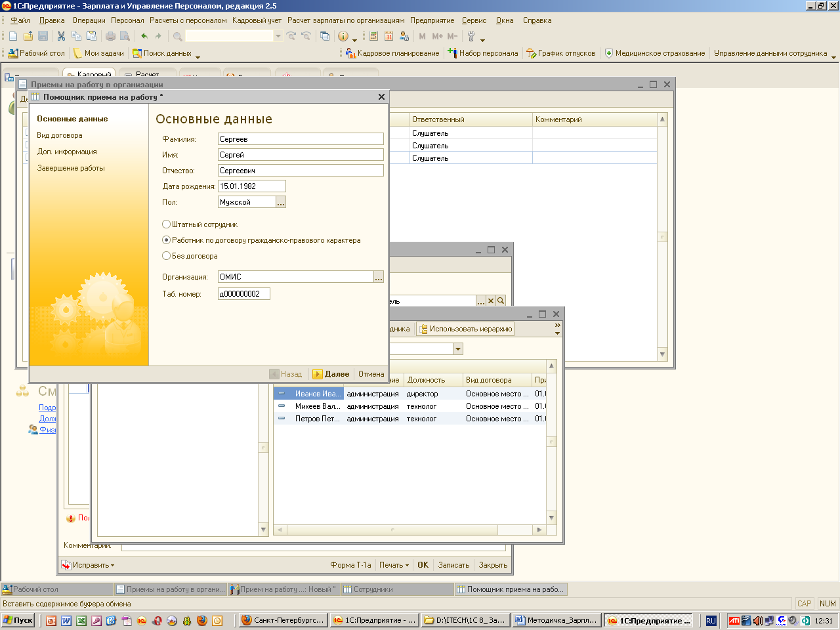Switch to Сотрудники window tab in bottom bar
Screen dimensions: 840x630
397,589
